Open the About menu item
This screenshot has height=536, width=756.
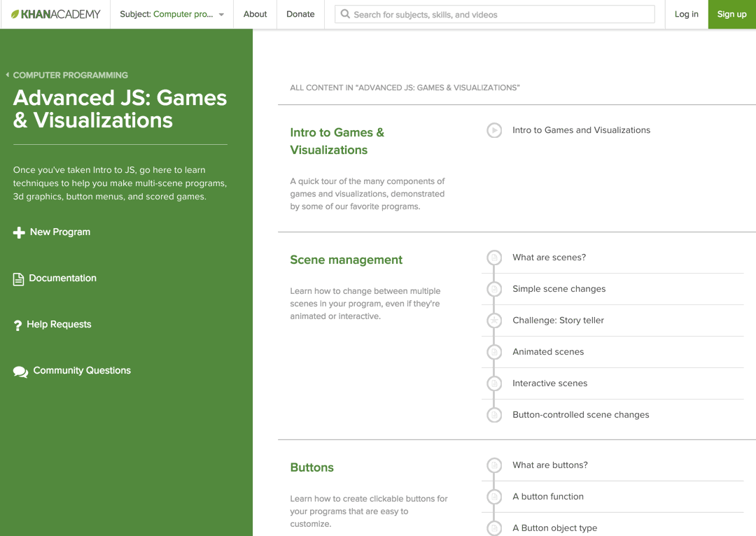click(255, 15)
